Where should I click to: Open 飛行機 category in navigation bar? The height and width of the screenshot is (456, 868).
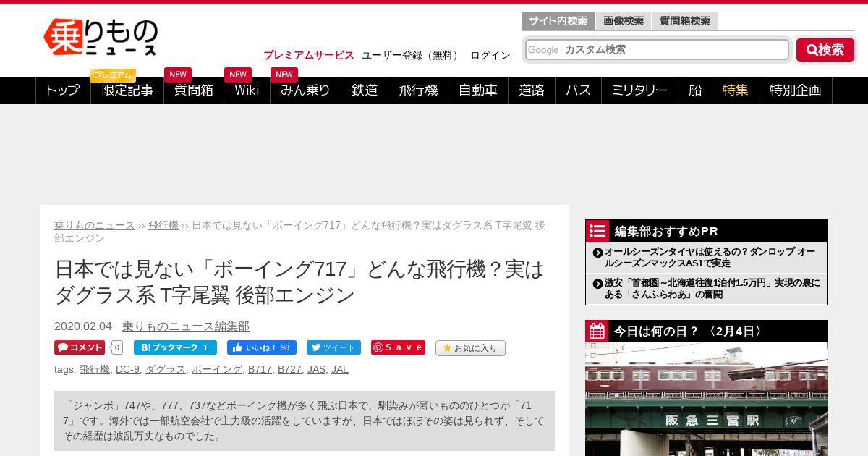tap(418, 90)
